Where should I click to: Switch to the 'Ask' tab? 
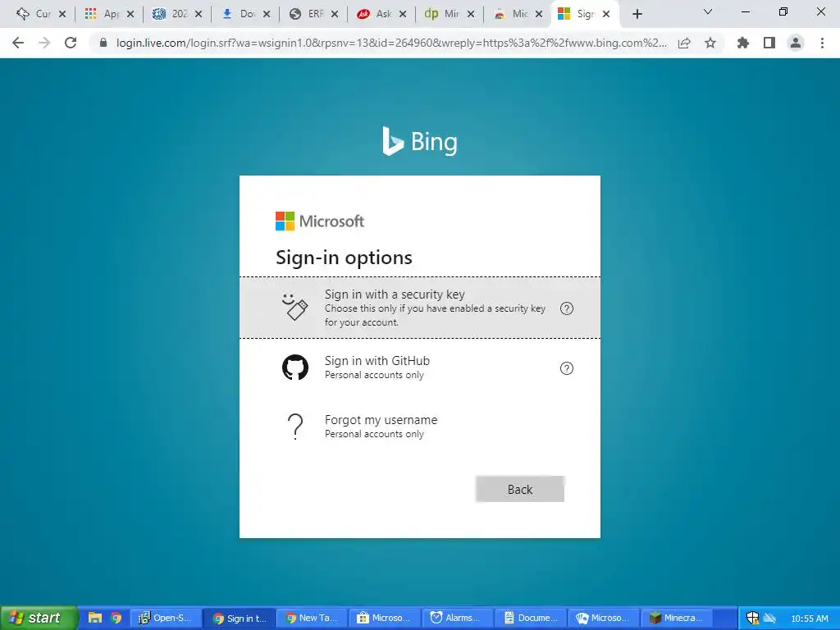pyautogui.click(x=376, y=14)
